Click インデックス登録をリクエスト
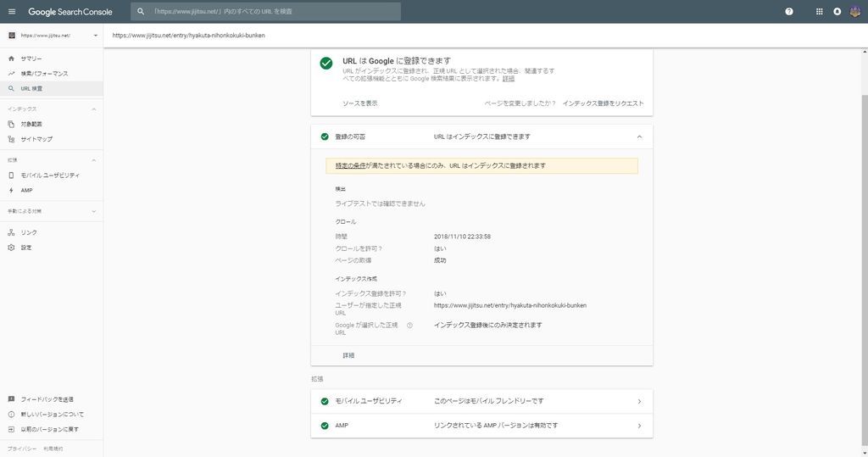 point(604,103)
